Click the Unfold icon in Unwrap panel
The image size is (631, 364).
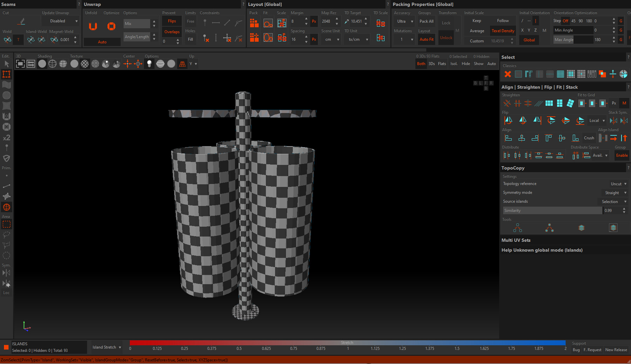93,26
